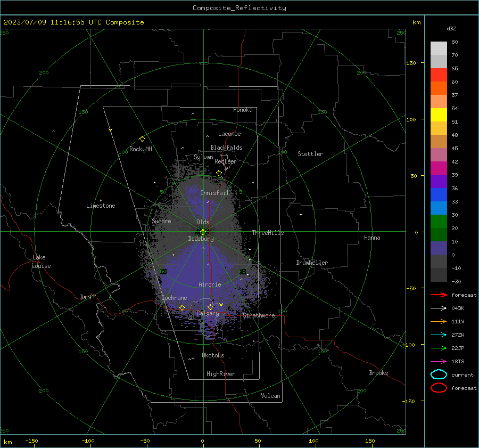The height and width of the screenshot is (448, 479).
Task: Click the Vulcan city label
Action: (x=270, y=396)
